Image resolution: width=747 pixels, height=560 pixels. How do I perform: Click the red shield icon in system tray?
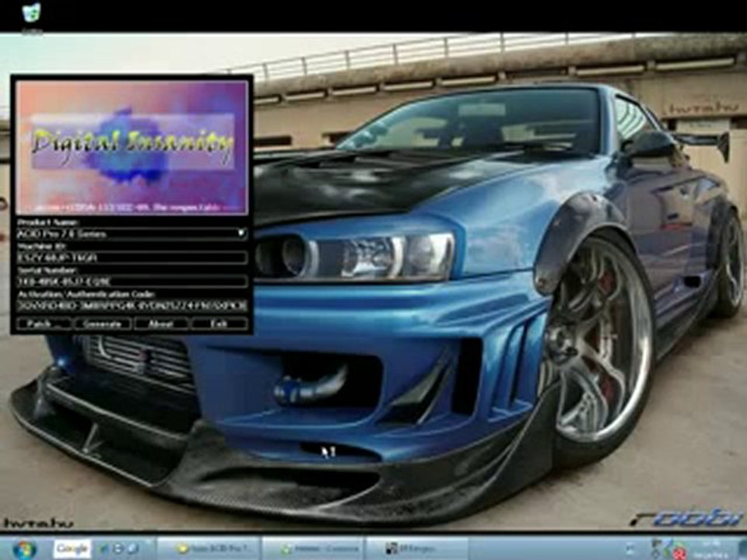680,555
